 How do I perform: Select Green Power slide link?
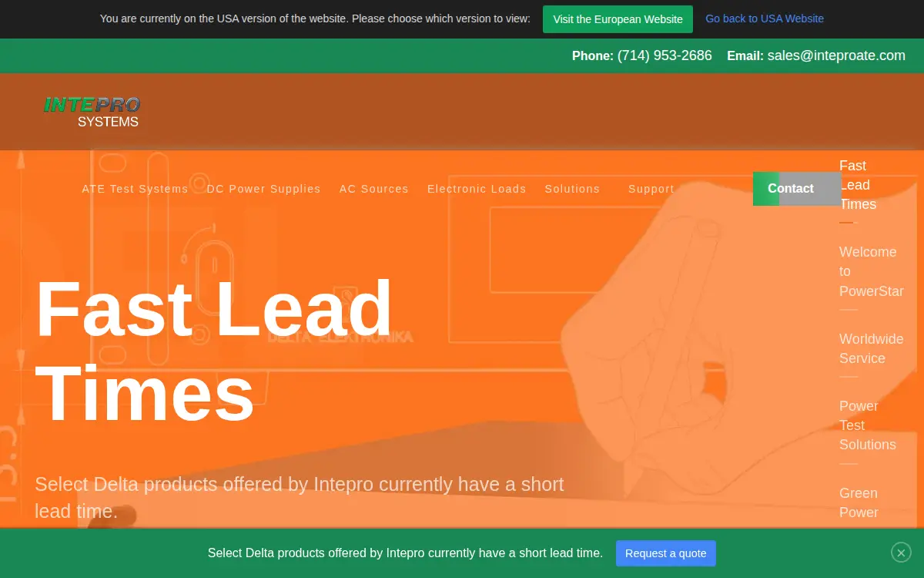tap(859, 502)
